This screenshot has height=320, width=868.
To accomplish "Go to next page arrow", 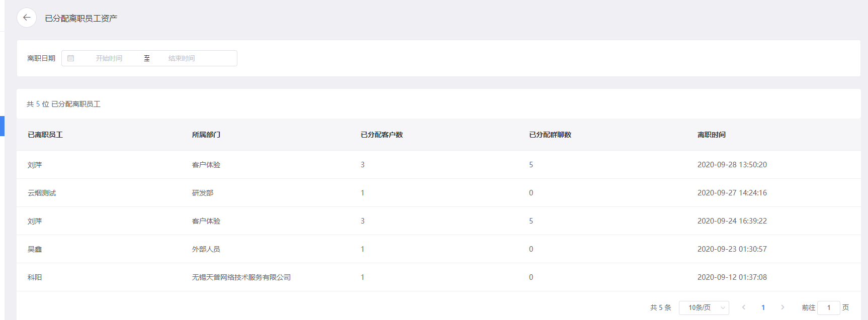I will pyautogui.click(x=783, y=307).
